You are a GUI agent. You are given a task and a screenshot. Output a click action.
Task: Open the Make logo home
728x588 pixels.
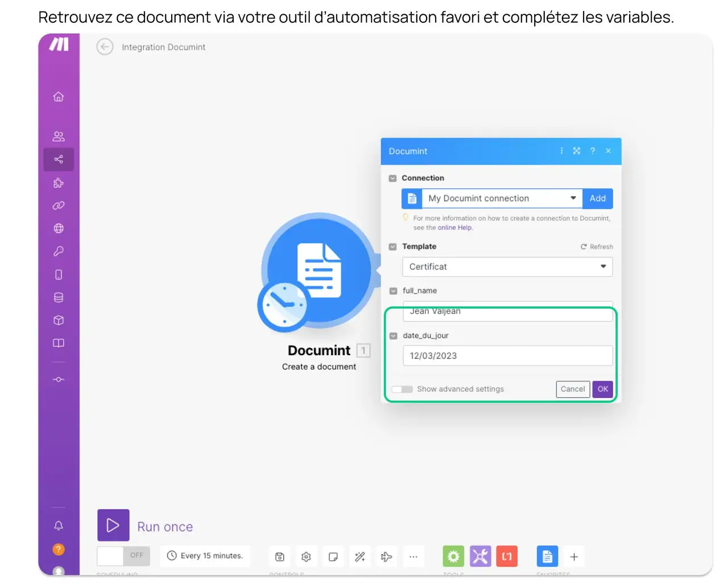pyautogui.click(x=59, y=44)
